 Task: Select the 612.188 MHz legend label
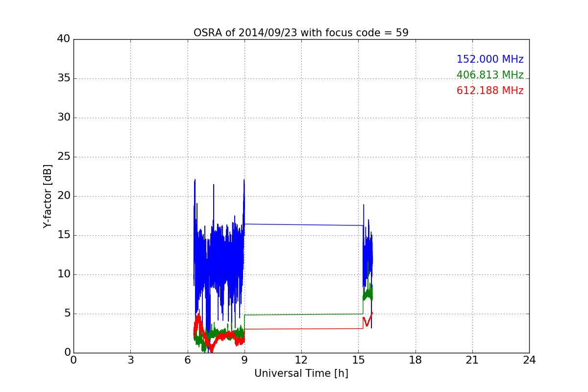pos(490,91)
